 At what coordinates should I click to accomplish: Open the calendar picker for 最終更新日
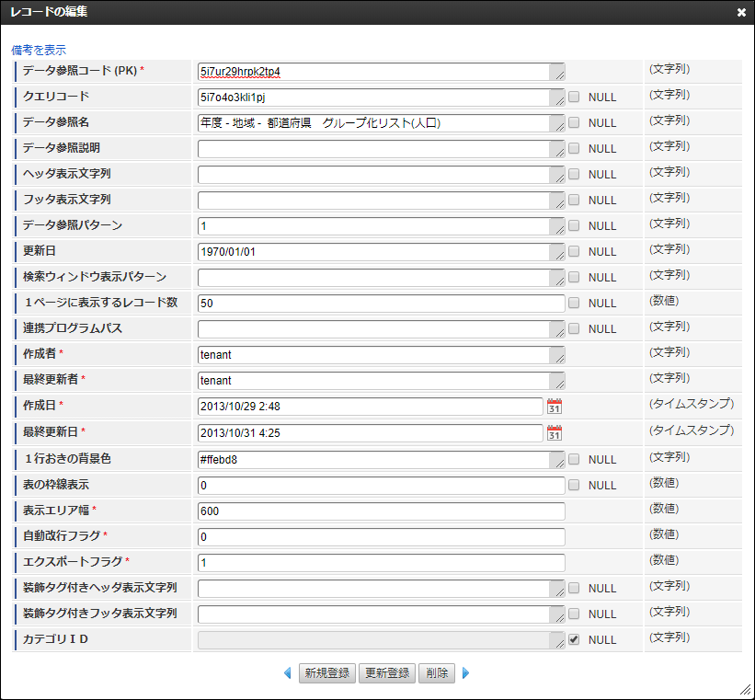[554, 431]
